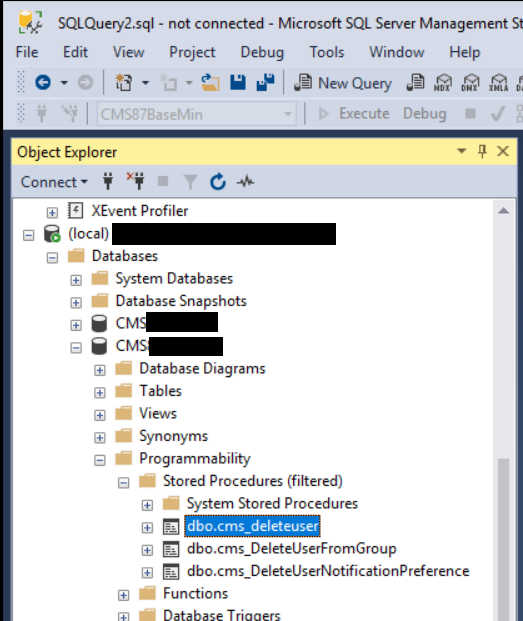Click the Stop square icon in Object Explorer
The height and width of the screenshot is (621, 523).
[163, 181]
